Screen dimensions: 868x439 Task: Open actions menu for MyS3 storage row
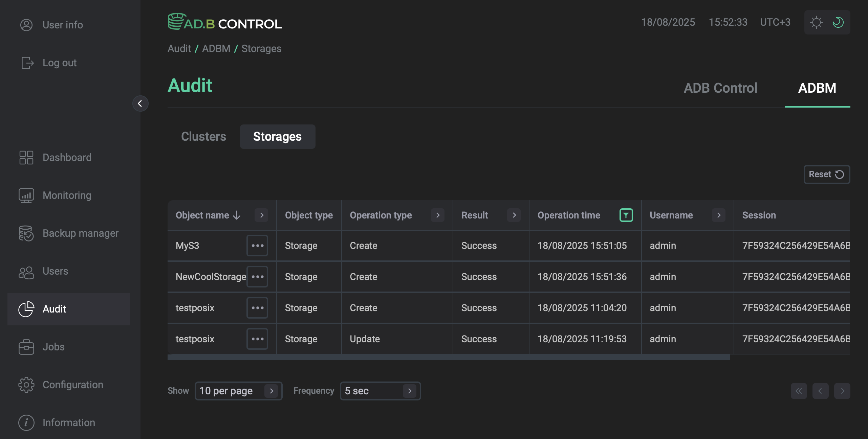coord(257,246)
